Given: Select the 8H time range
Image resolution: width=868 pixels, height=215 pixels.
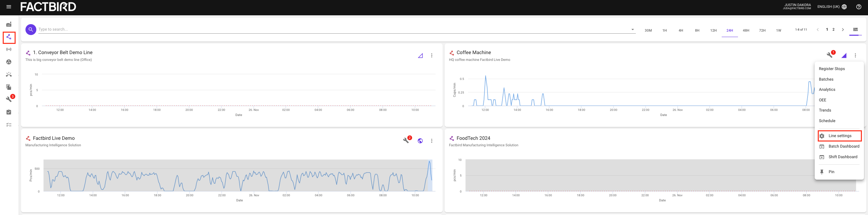Looking at the screenshot, I should point(697,30).
